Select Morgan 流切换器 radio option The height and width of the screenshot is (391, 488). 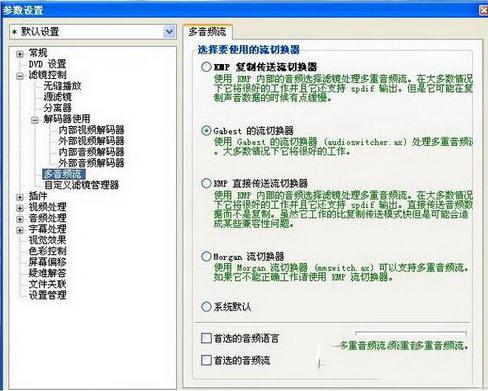[x=206, y=256]
